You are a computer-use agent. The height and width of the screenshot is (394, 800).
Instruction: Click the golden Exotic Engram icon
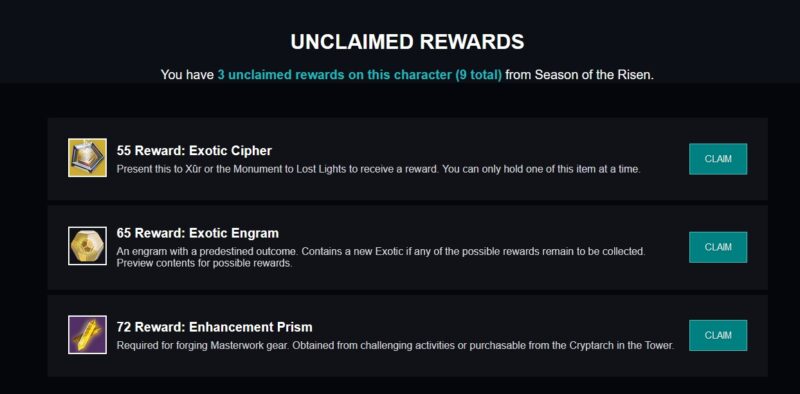point(87,246)
